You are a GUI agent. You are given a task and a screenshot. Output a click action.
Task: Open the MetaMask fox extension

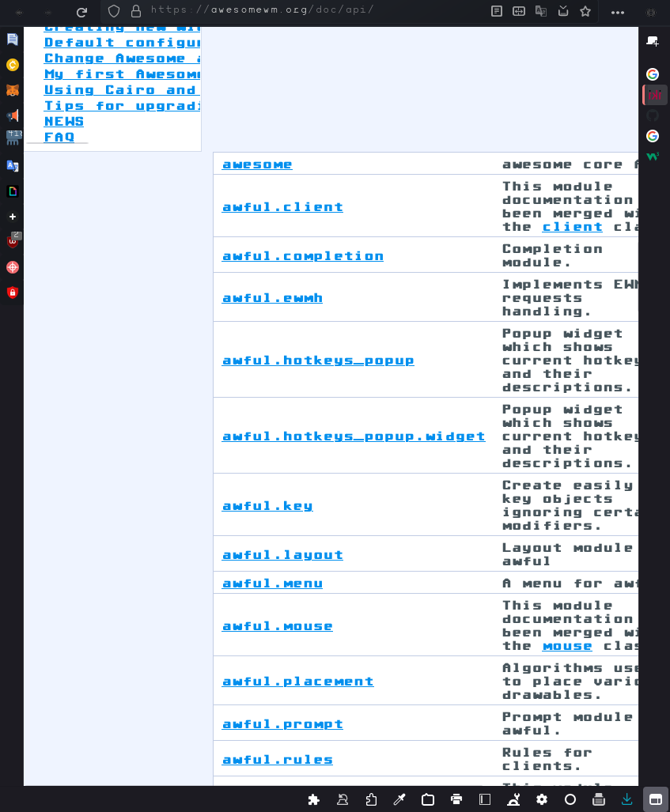[x=13, y=90]
